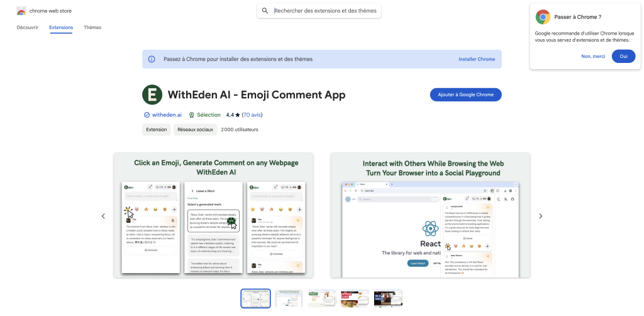Click the 2 000 utilisateurs text
Viewport: 644px width, 316px height.
240,130
